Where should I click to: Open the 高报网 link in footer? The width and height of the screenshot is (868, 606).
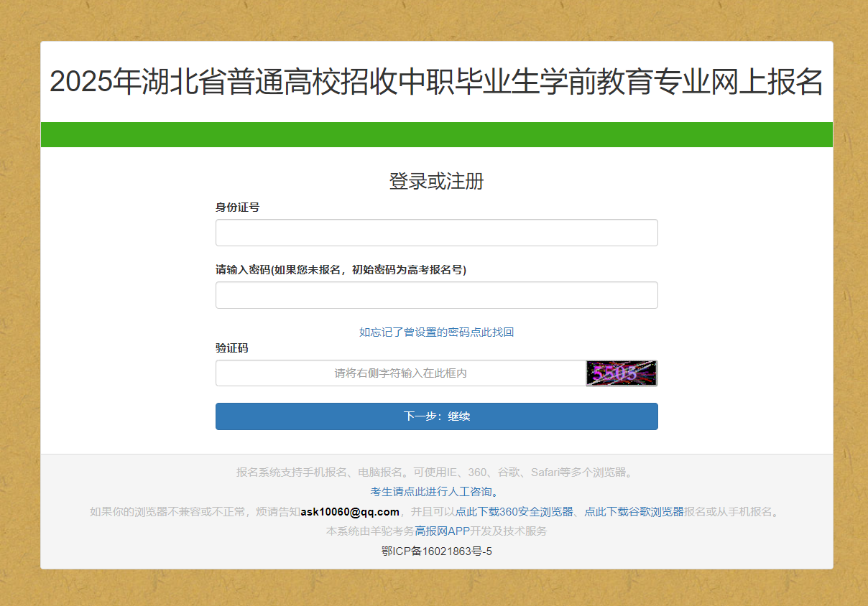click(x=431, y=531)
